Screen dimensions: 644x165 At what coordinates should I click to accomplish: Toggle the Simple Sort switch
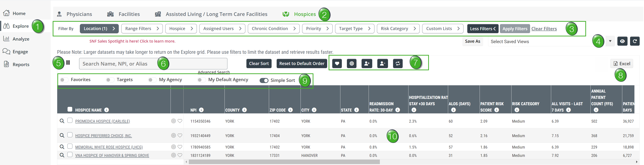click(x=264, y=80)
